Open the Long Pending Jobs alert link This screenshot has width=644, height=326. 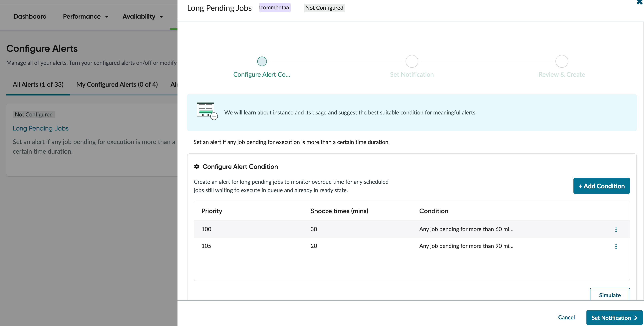tap(41, 128)
